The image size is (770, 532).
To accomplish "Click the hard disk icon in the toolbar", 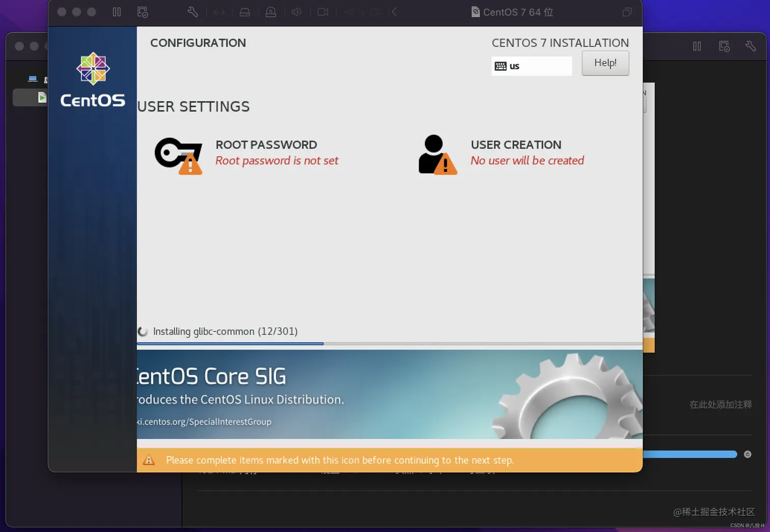I will (x=245, y=12).
